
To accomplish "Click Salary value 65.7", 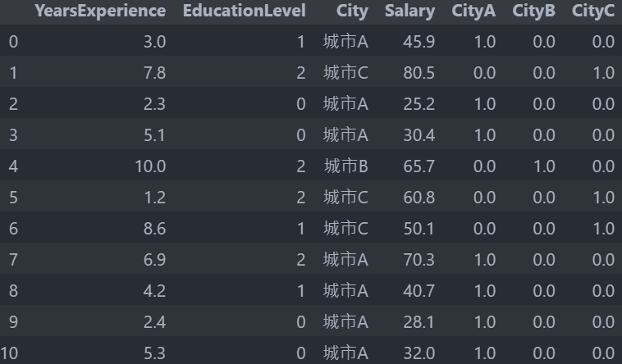I will 419,166.
